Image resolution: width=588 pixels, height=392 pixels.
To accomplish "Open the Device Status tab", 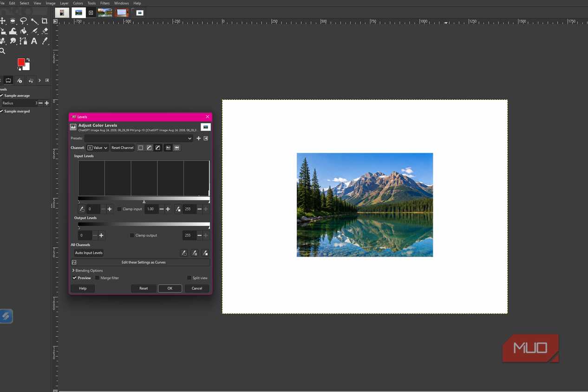I will click(20, 80).
